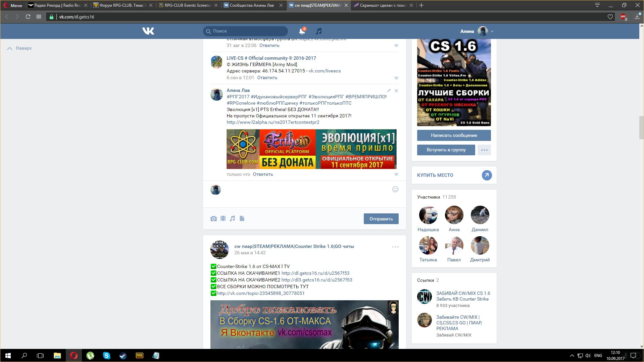644x362 pixels.
Task: Open a new browser tab
Action: 422,5
